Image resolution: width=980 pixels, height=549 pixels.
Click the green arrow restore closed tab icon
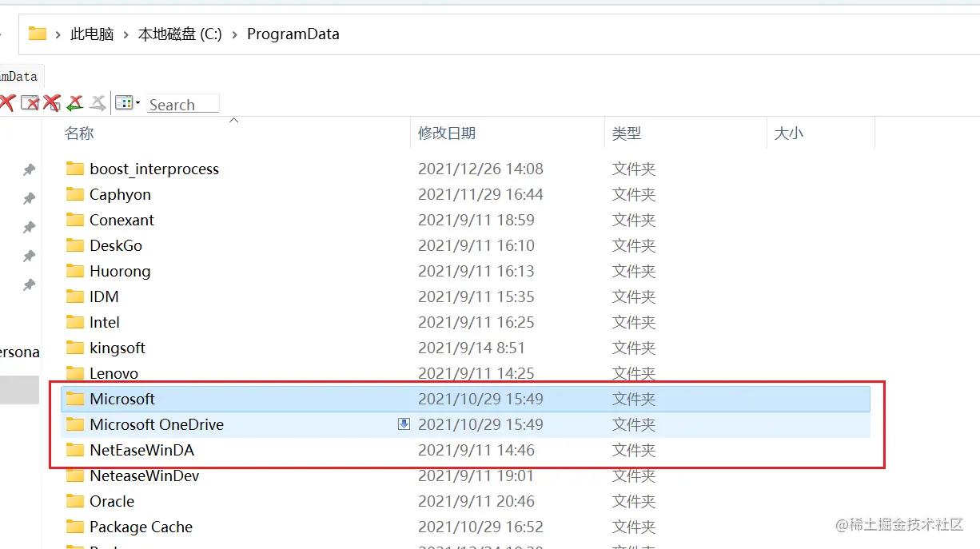click(x=75, y=103)
